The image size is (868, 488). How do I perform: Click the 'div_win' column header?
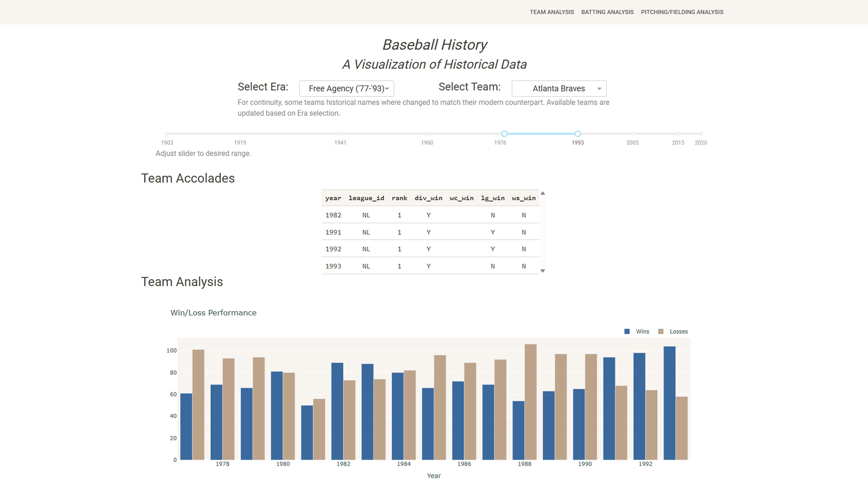[428, 198]
